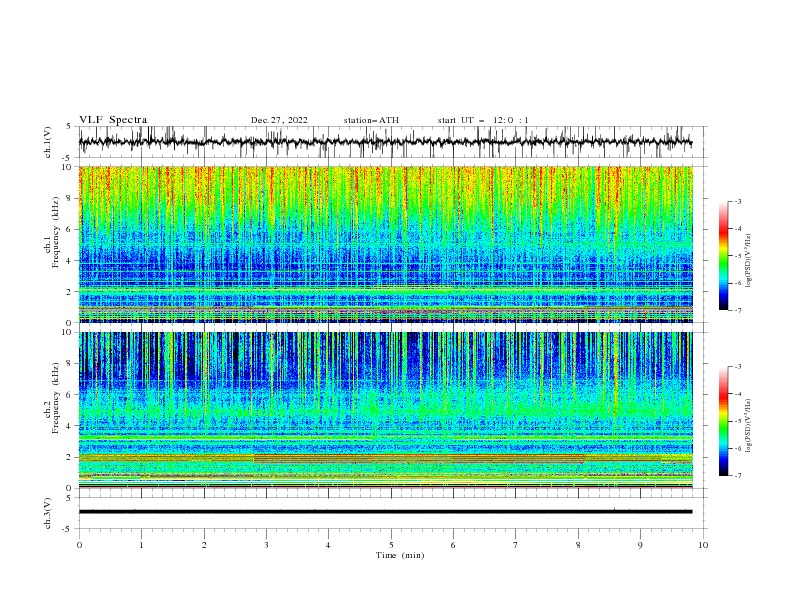The width and height of the screenshot is (792, 612).
Task: Click time axis tick label "1"
Action: tap(141, 545)
